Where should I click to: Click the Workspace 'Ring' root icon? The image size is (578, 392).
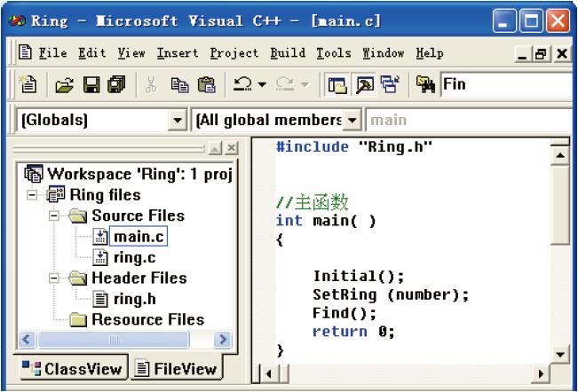click(x=34, y=173)
